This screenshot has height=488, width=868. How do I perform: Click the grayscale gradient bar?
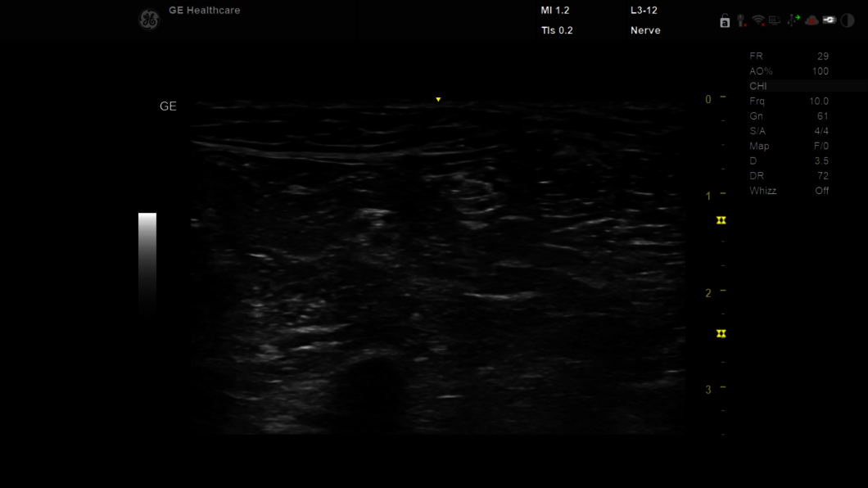147,262
